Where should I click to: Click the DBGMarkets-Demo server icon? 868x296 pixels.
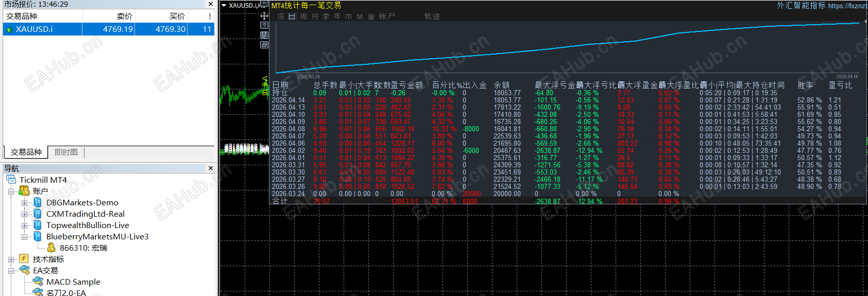click(x=38, y=202)
